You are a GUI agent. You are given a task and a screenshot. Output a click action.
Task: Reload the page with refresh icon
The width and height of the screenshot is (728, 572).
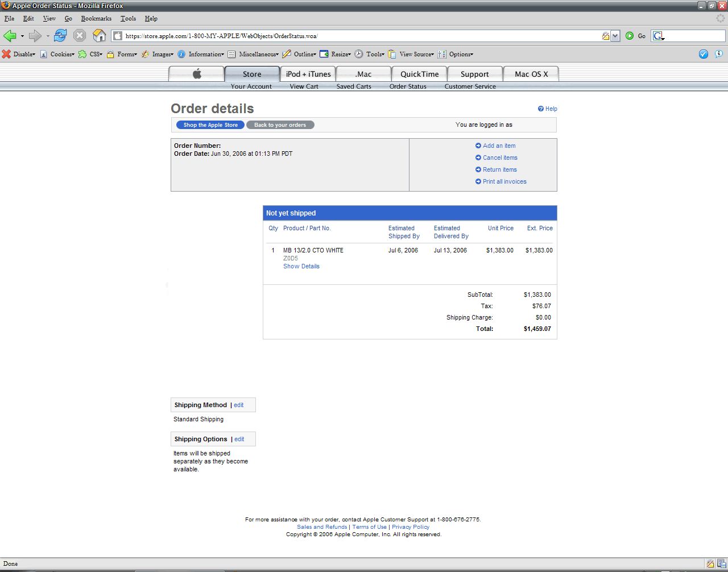[x=60, y=35]
